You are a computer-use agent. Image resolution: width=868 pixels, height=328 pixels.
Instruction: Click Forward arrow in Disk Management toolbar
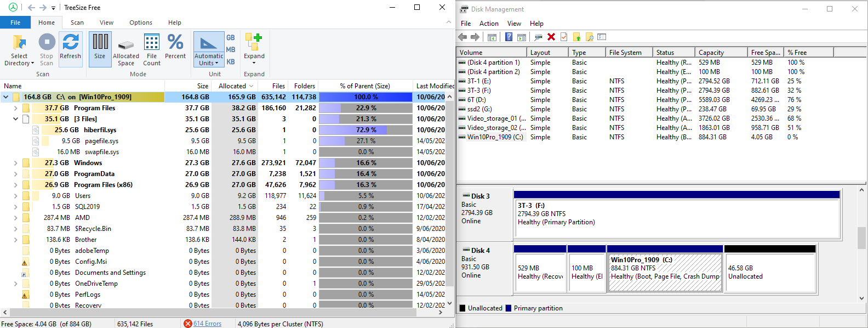coord(475,37)
